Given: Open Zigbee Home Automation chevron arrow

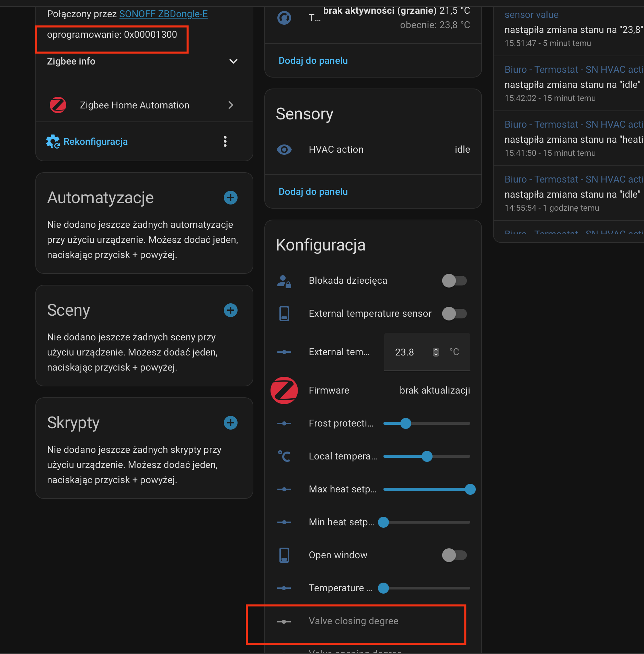Looking at the screenshot, I should click(231, 105).
